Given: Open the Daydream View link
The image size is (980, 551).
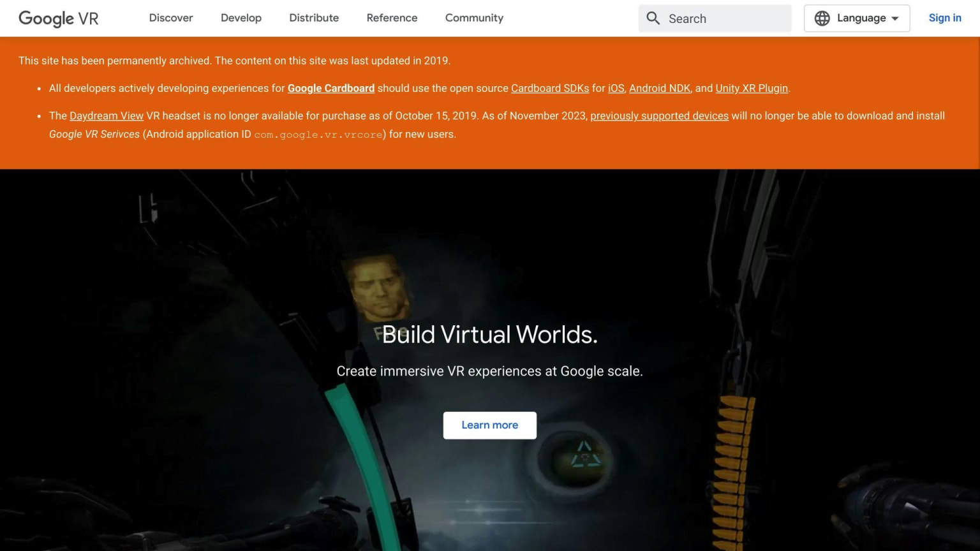Looking at the screenshot, I should [x=107, y=115].
